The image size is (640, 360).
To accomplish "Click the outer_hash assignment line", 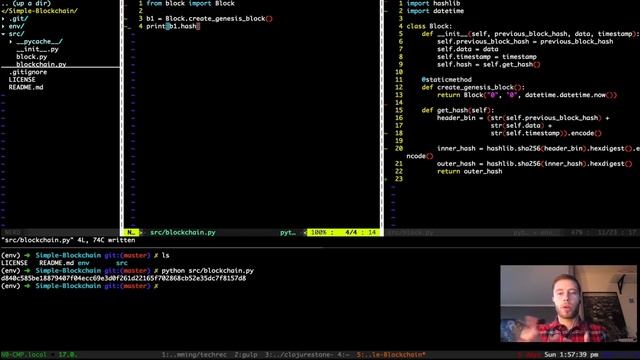I will pos(534,164).
